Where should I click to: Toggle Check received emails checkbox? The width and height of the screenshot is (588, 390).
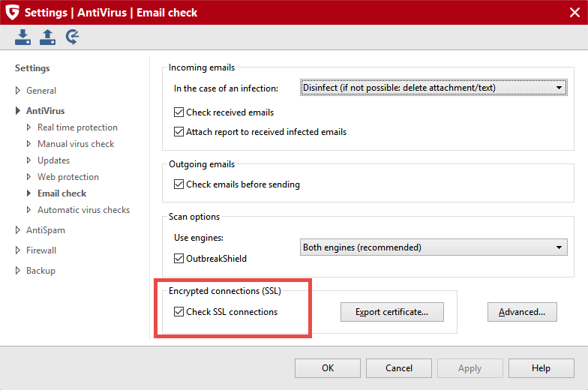click(x=178, y=112)
